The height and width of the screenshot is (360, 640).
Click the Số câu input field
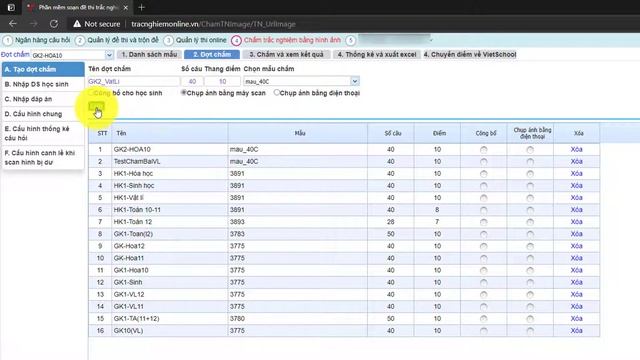point(192,81)
